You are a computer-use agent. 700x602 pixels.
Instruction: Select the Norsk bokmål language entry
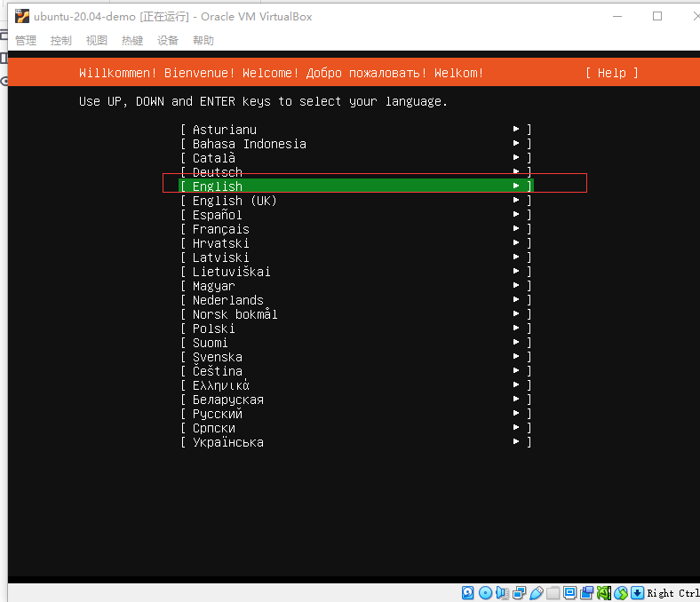[356, 314]
